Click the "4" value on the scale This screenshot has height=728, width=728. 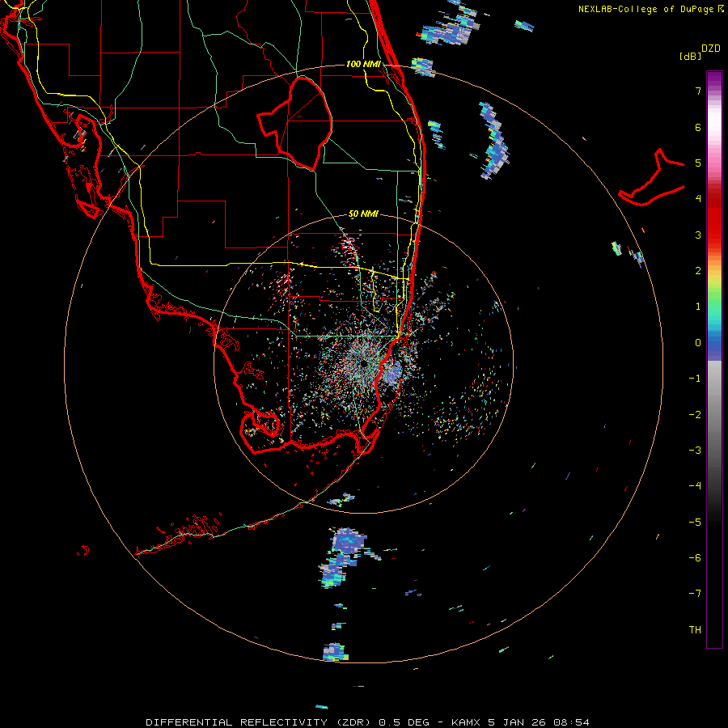(698, 199)
